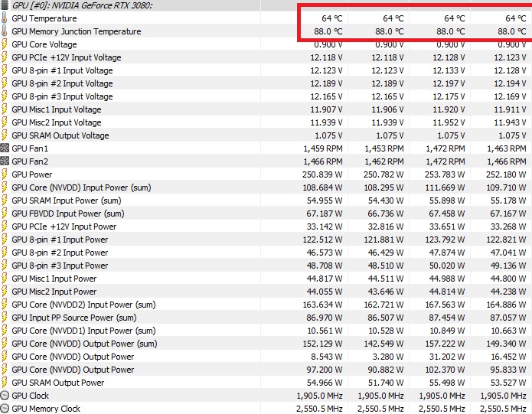Click the lightning icon beside GPU Misc2 Input Voltage
Image resolution: width=532 pixels, height=414 pixels.
4,122
